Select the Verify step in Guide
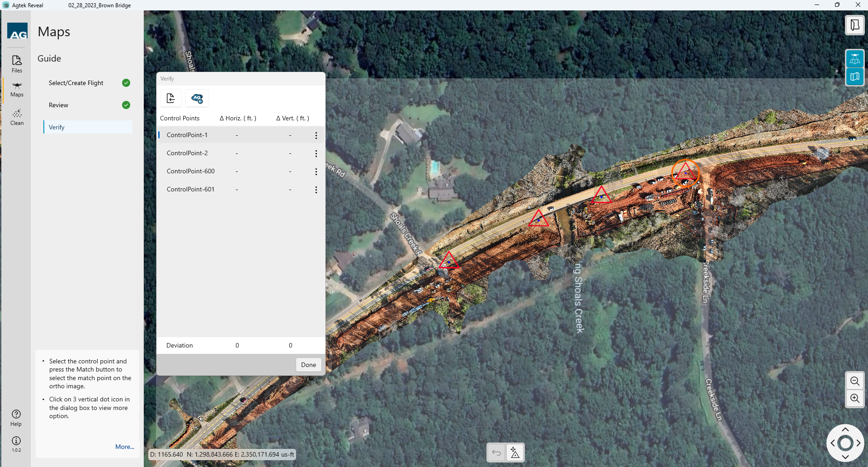The width and height of the screenshot is (868, 467). point(57,127)
